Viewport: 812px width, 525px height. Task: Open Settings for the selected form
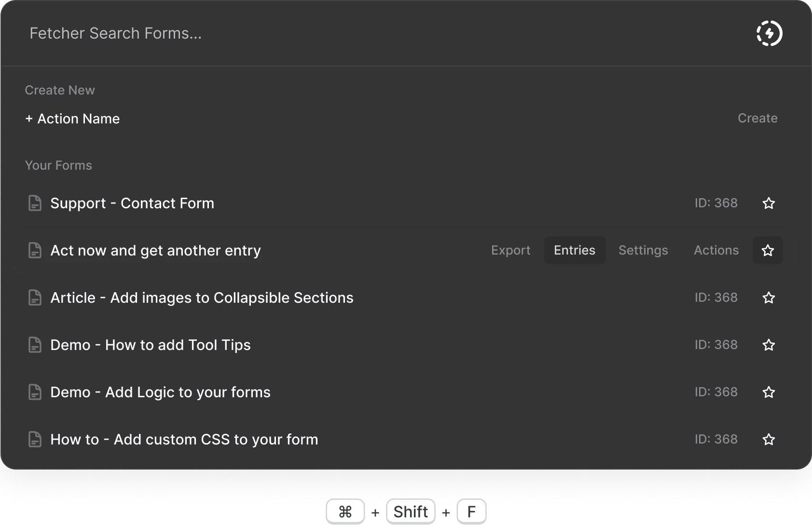tap(643, 250)
